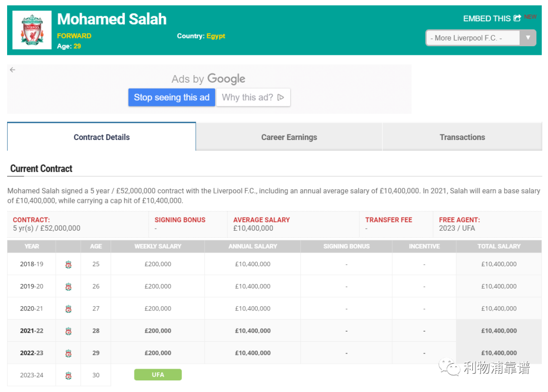
Task: Select the 2022-23 year cell
Action: (x=31, y=353)
